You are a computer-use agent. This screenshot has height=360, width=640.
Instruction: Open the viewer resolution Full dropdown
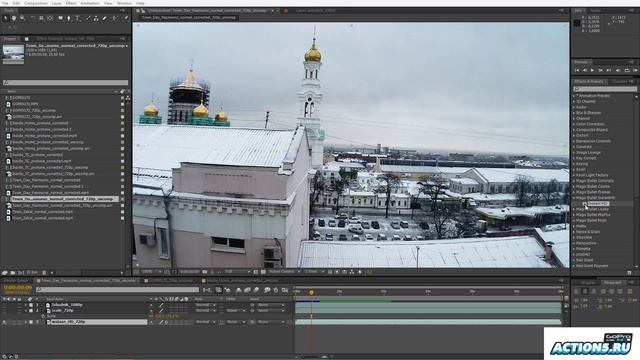coord(237,271)
